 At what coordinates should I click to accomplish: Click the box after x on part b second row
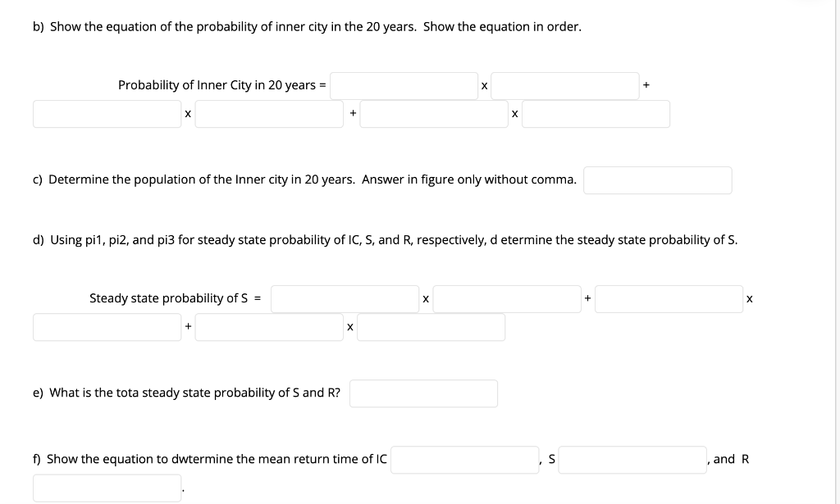coord(269,114)
